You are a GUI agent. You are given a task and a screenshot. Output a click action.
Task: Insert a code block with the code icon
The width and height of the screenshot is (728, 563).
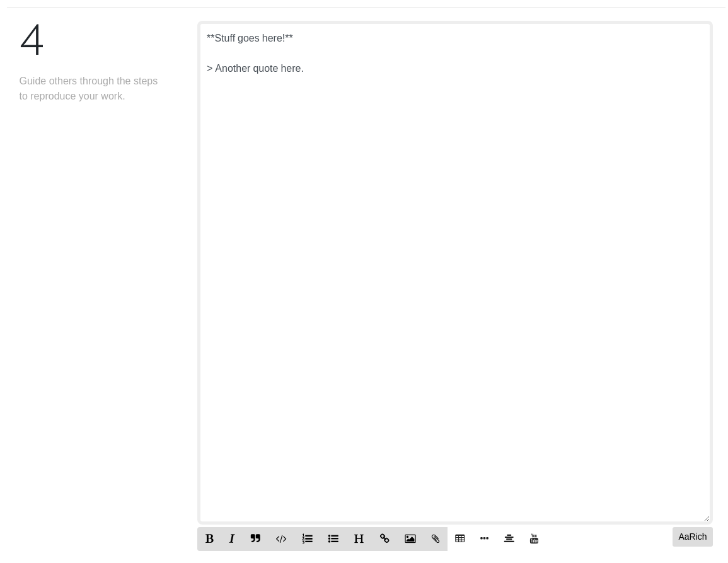(x=281, y=538)
